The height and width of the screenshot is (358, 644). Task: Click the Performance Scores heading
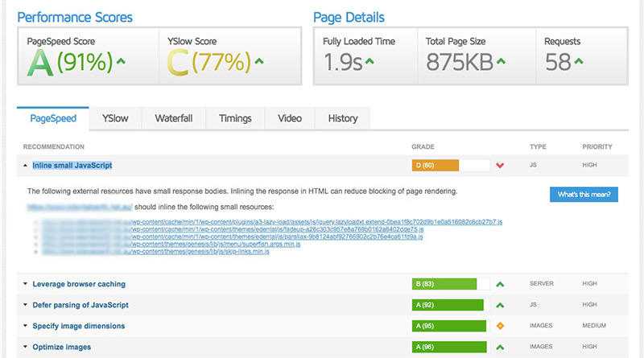tap(75, 17)
